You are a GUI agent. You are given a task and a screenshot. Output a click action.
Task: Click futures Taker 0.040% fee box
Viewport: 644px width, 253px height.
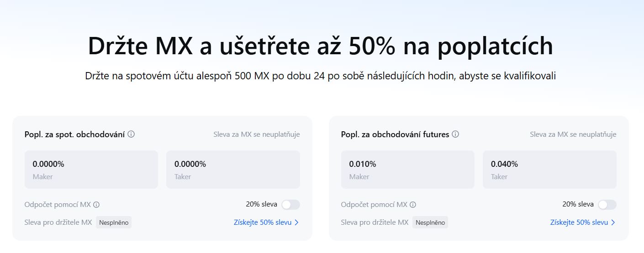pos(549,170)
